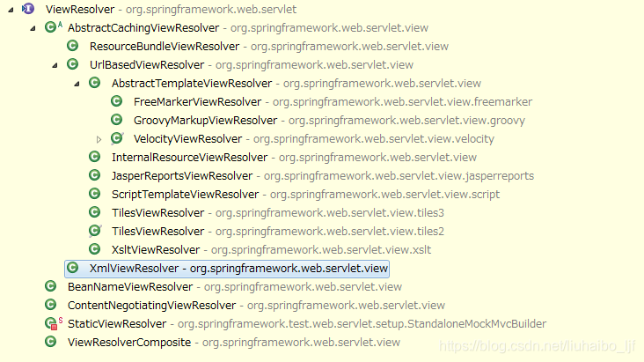
Task: Collapse the AbstractTemplateViewResolver node
Action: [77, 84]
